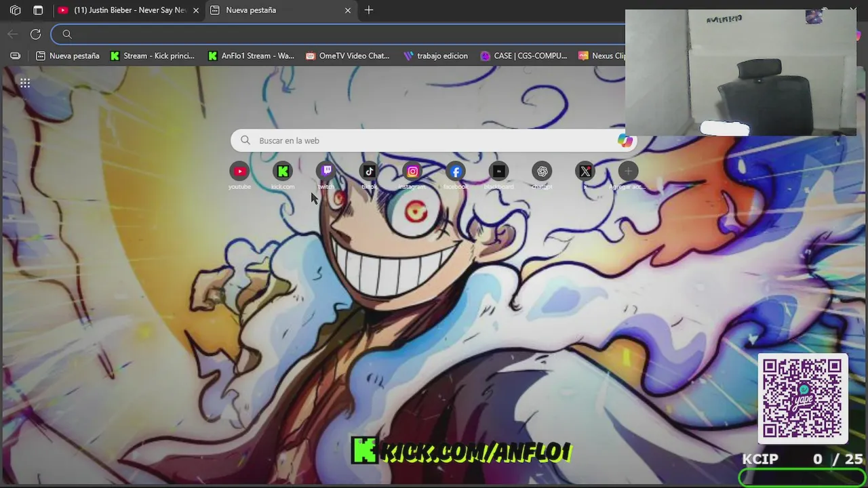Open the chatgpt quick link shortcut
The height and width of the screenshot is (488, 868).
pos(542,171)
